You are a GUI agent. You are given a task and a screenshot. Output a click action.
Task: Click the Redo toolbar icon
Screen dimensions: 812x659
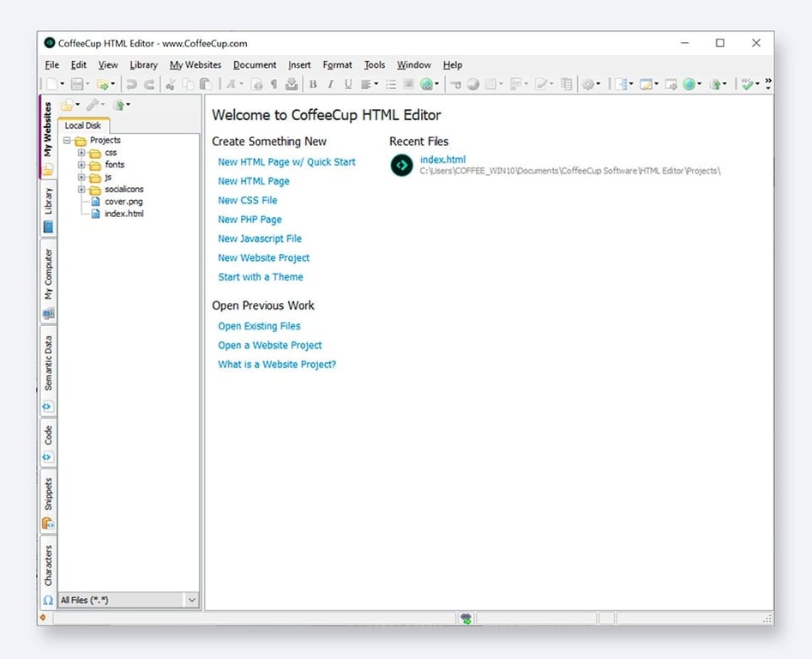click(151, 83)
